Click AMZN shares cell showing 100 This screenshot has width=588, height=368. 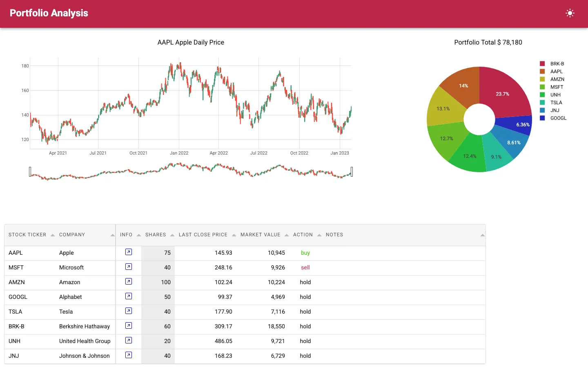point(158,282)
